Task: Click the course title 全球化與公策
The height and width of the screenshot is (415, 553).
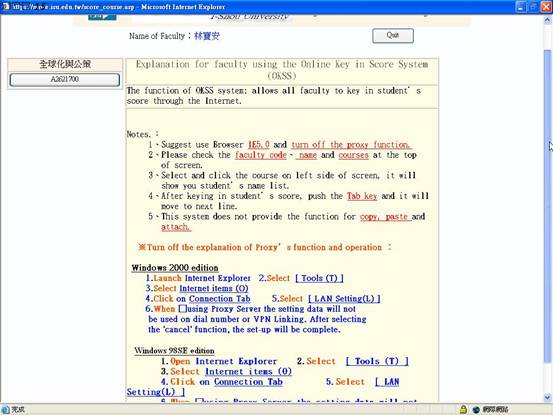Action: pos(65,64)
